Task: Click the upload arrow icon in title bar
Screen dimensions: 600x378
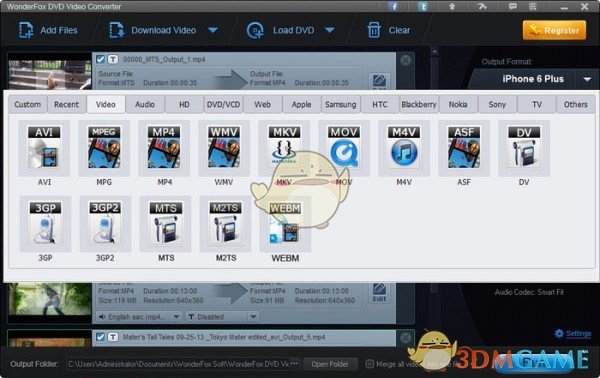Action: tap(452, 6)
